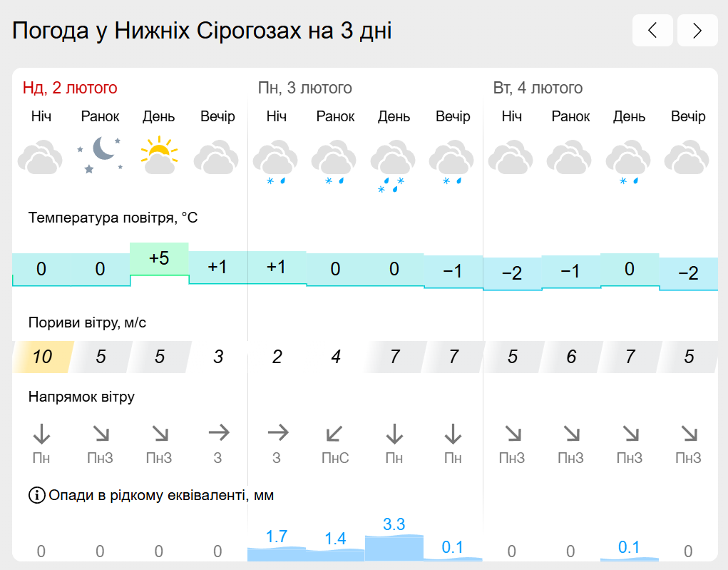Click the sunny day icon for Sunday

point(159,155)
